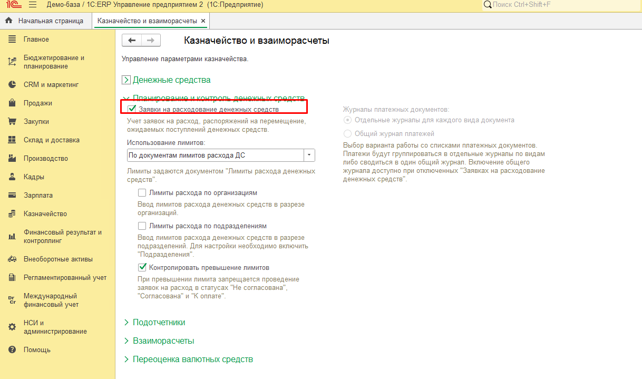642x379 pixels.
Task: Click the Регламентированный учет icon
Action: (x=12, y=277)
